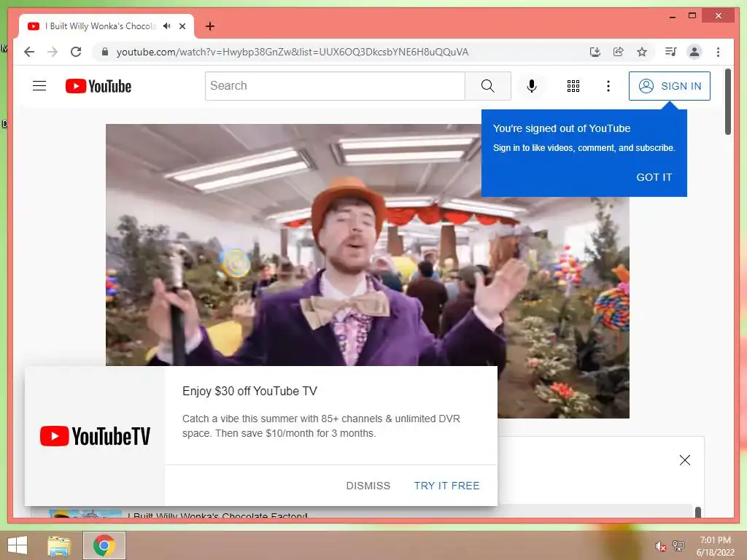Viewport: 747px width, 560px height.
Task: Open File Explorer from taskbar
Action: (59, 545)
